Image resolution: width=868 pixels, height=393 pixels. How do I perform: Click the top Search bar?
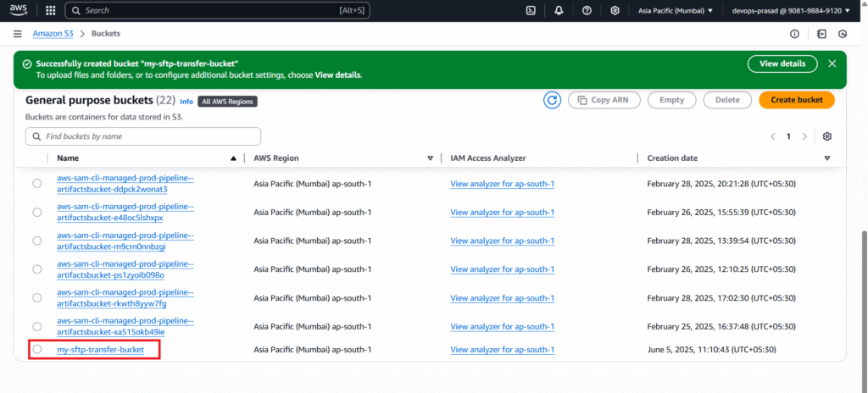point(217,10)
